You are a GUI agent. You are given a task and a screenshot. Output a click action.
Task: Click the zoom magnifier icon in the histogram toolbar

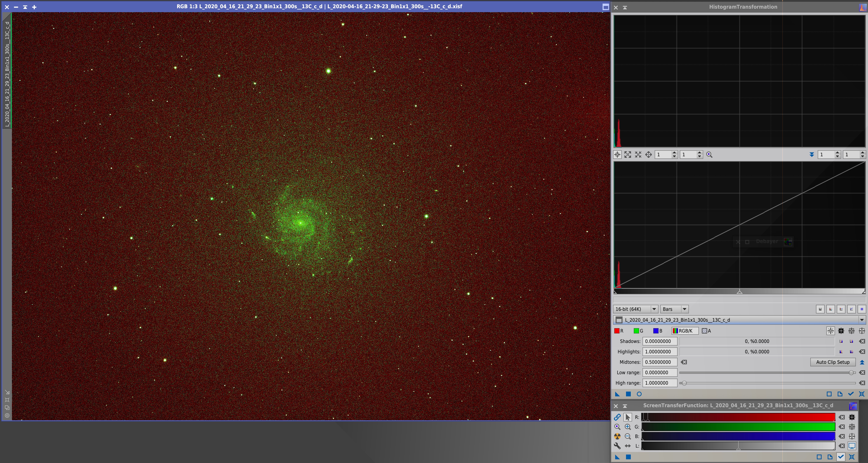pyautogui.click(x=709, y=155)
